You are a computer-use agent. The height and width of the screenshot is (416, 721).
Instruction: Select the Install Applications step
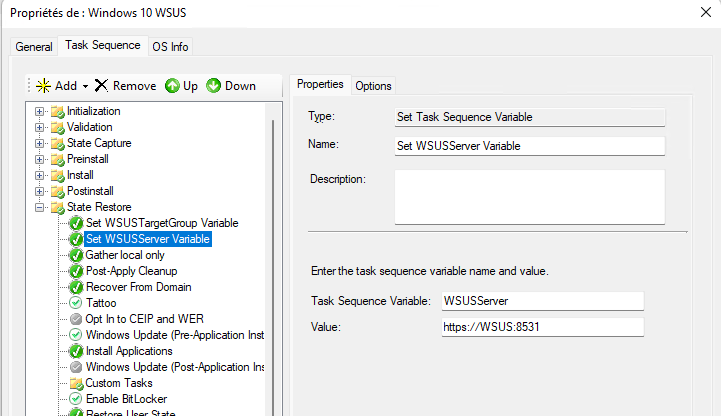click(x=129, y=351)
